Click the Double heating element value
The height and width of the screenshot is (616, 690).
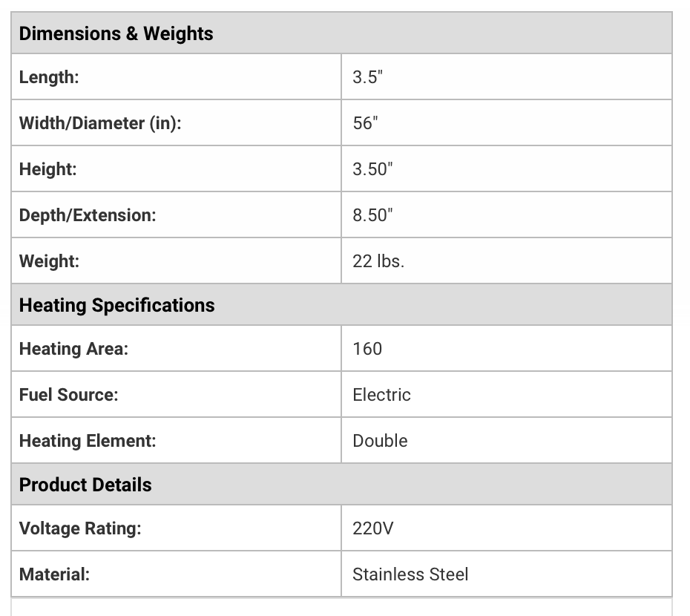380,441
